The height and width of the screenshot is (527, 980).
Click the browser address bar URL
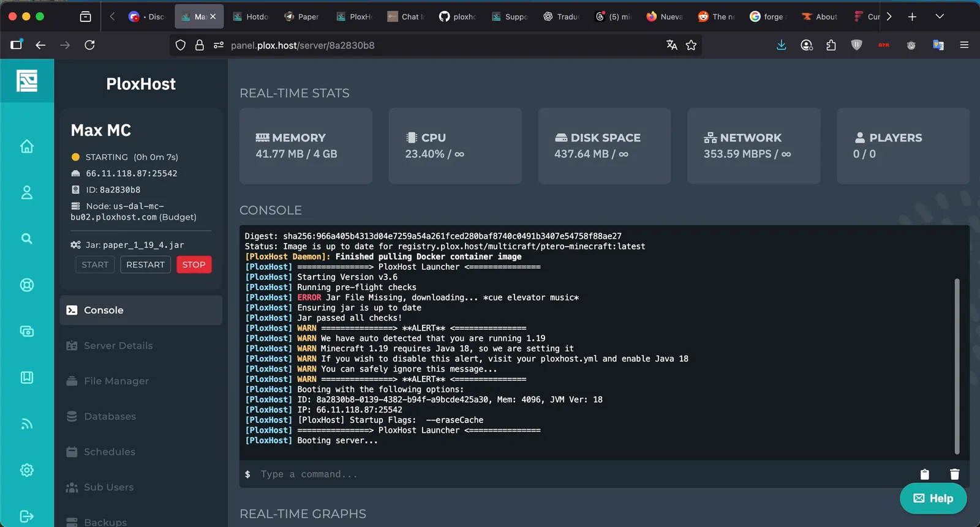click(303, 45)
